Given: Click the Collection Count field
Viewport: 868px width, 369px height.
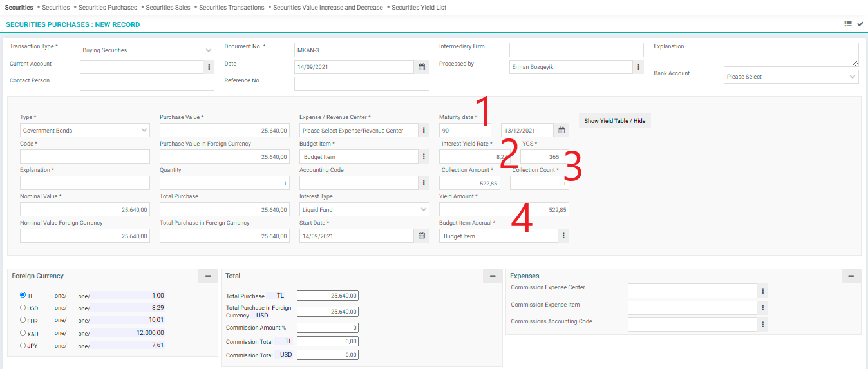Looking at the screenshot, I should [540, 184].
